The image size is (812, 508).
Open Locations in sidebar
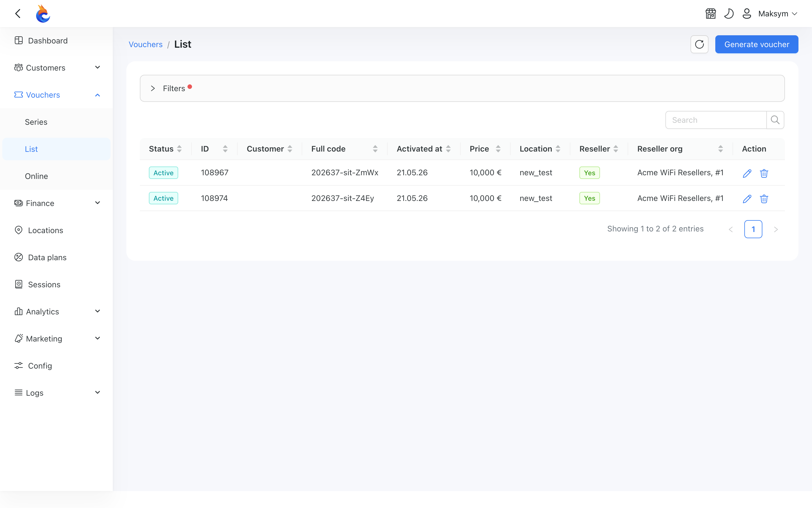coord(56,231)
